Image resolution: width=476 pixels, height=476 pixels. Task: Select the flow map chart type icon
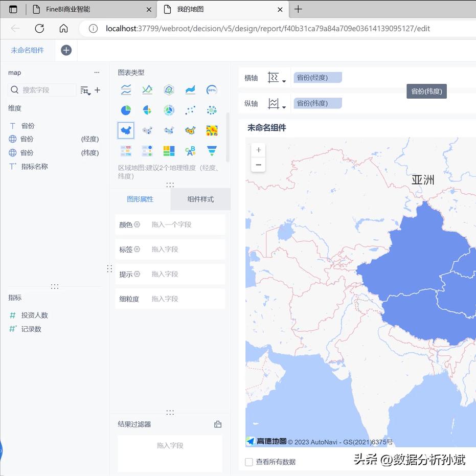(x=169, y=130)
